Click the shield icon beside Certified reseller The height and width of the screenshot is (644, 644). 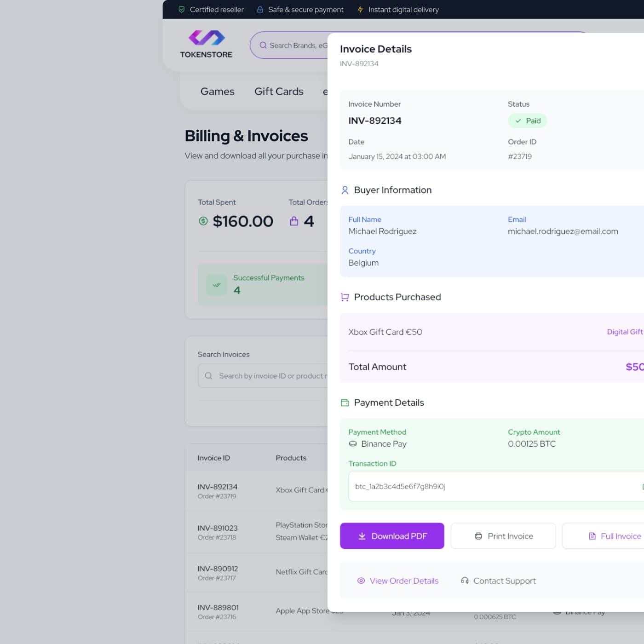(x=182, y=9)
